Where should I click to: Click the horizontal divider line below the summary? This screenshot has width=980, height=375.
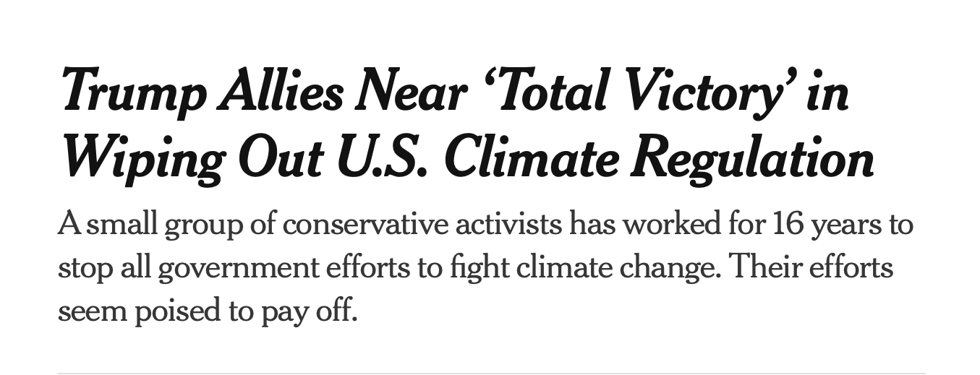click(490, 373)
